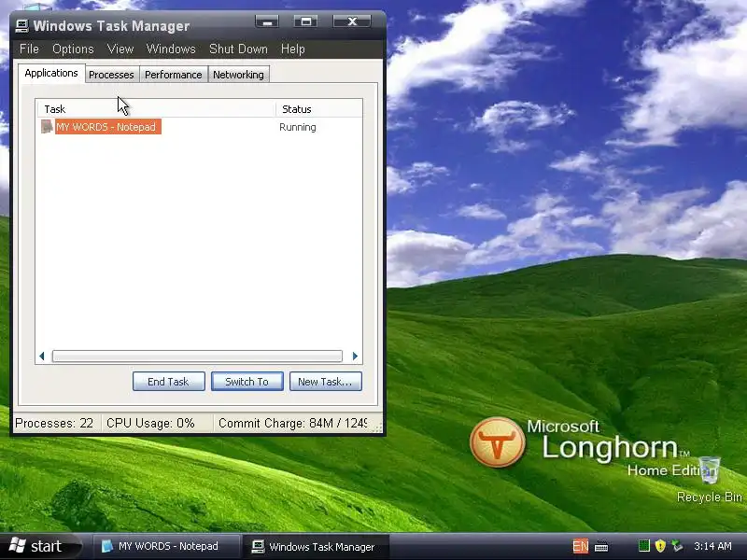This screenshot has width=747, height=560.
Task: Switch to the Performance tab
Action: pos(174,75)
